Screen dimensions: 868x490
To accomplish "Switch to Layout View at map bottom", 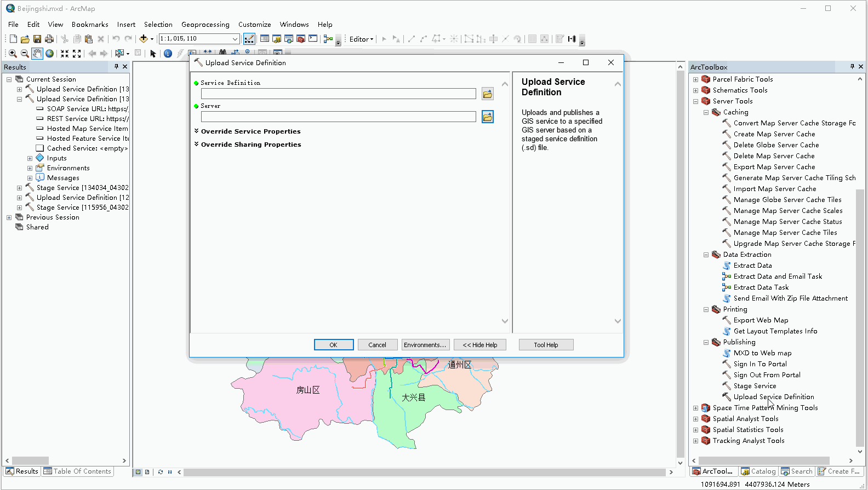I will (x=147, y=472).
